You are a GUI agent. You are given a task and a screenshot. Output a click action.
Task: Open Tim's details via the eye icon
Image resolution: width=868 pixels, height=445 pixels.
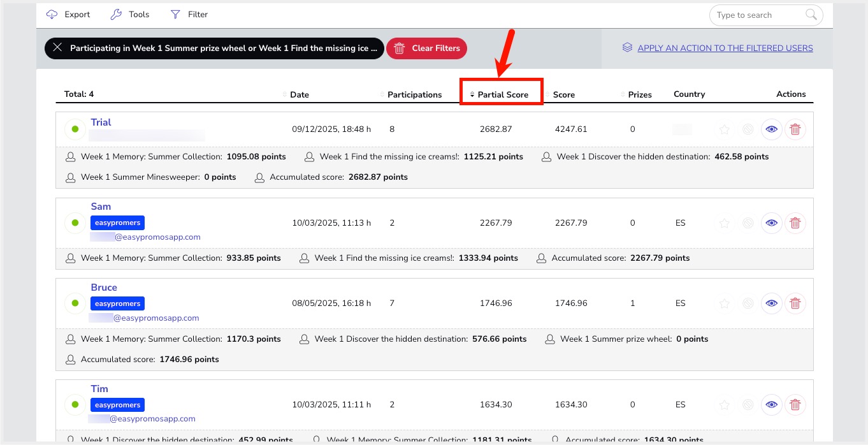pos(772,405)
